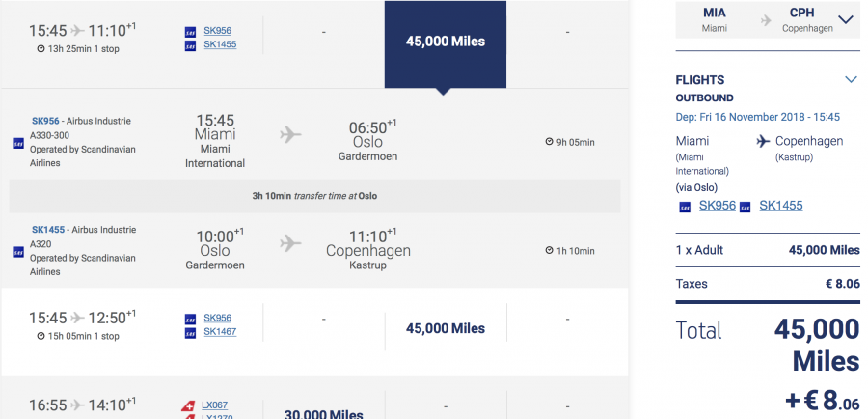Open the LX067 flight link
The height and width of the screenshot is (419, 868).
(x=214, y=405)
